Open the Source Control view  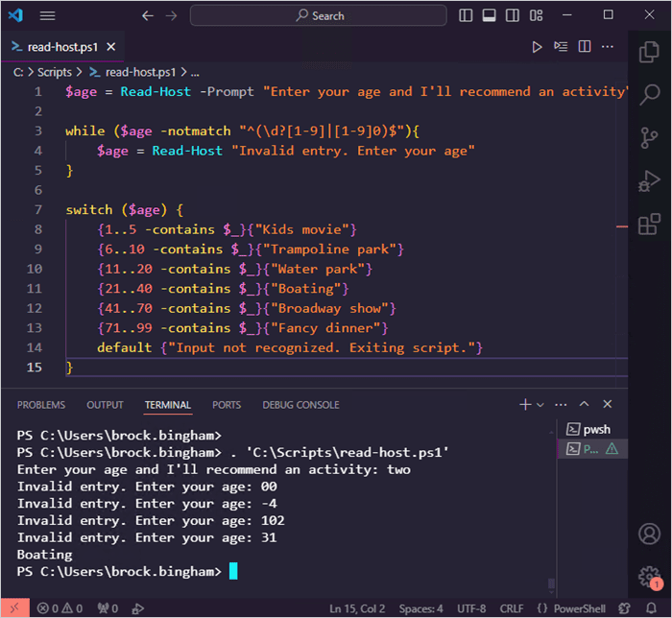[649, 138]
